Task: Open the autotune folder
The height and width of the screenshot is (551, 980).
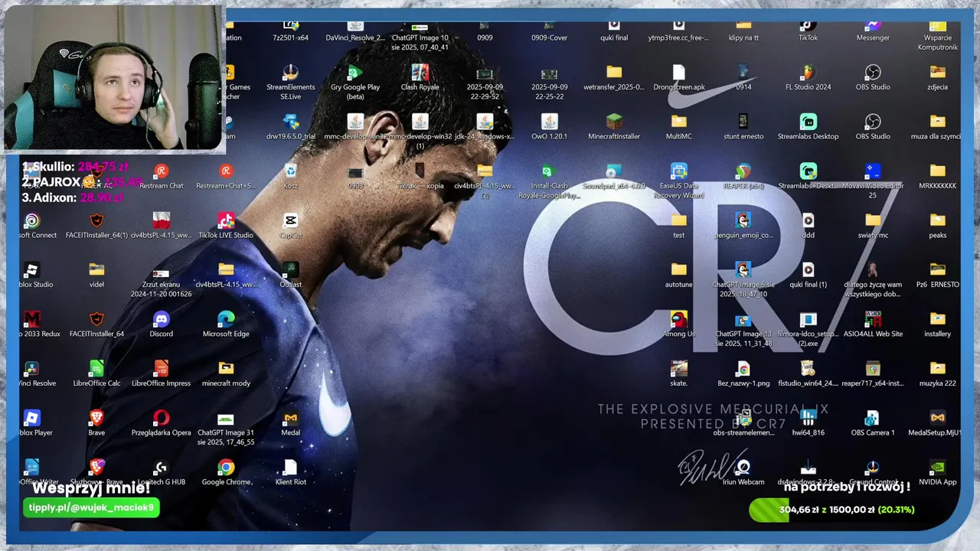Action: click(x=678, y=275)
